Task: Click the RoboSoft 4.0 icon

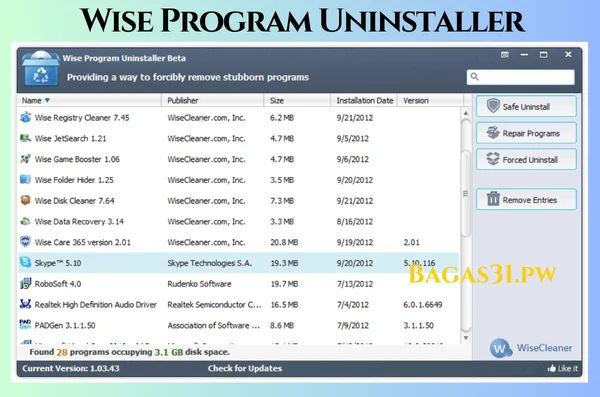Action: pyautogui.click(x=25, y=283)
